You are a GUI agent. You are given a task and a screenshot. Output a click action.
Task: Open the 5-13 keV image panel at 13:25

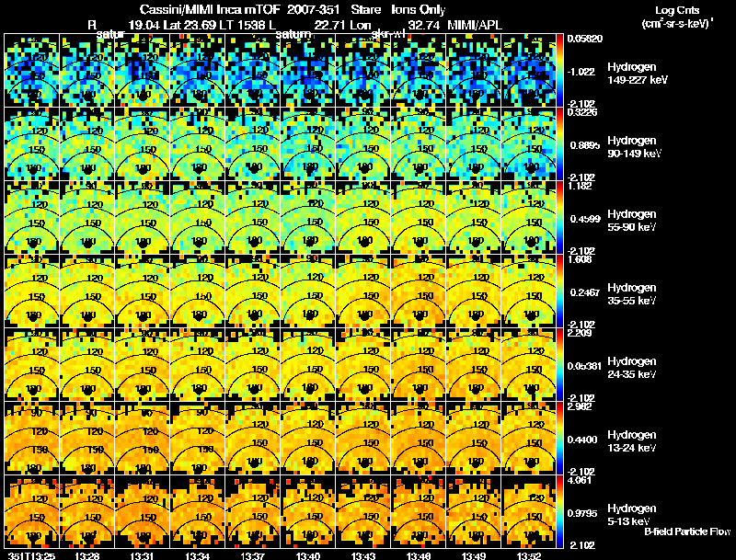coord(31,511)
